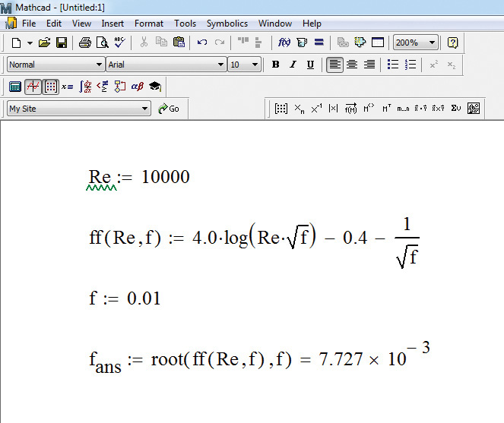Click the matrix determinant |x| icon

tap(333, 109)
